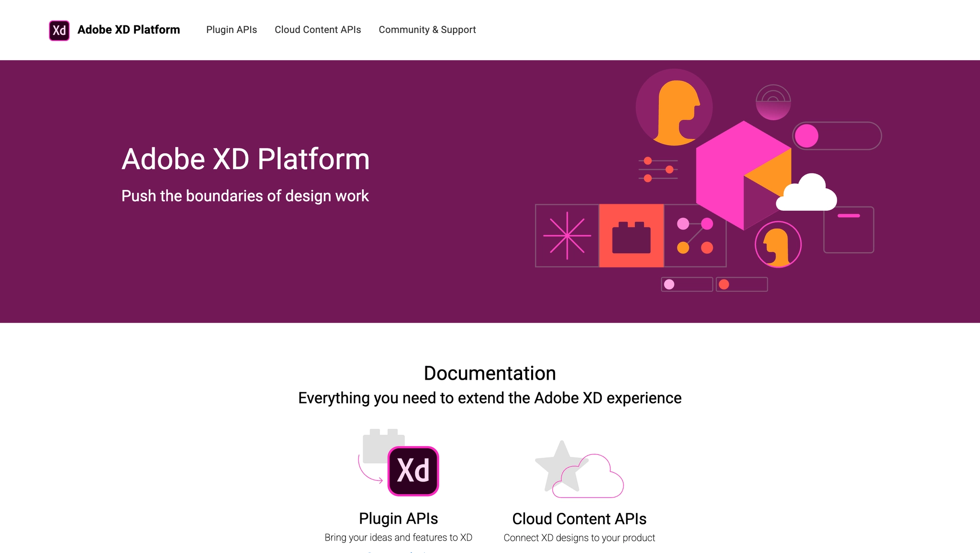Click the Cloud Content APIs star-cloud icon
The width and height of the screenshot is (980, 553).
coord(579,470)
